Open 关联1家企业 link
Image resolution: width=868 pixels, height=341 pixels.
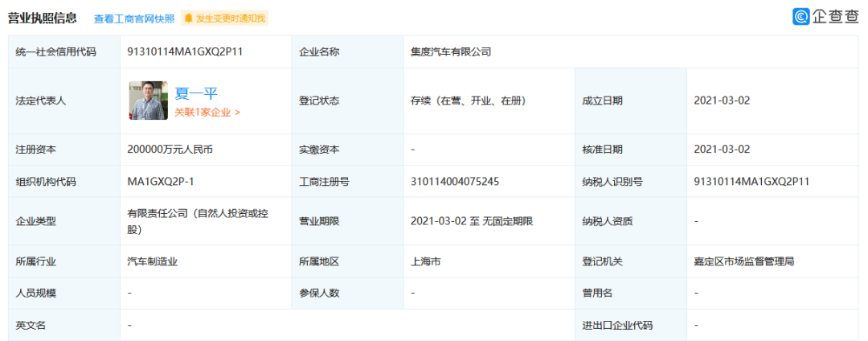pos(207,112)
